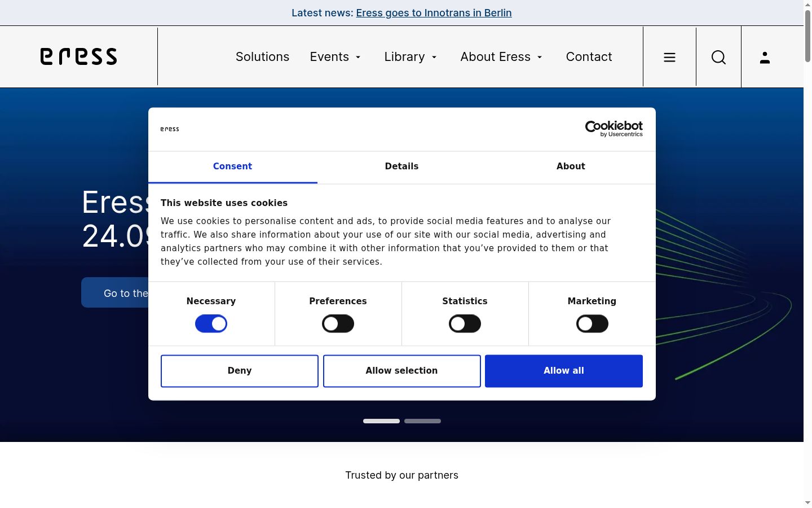Click the small Eress logo in cookie dialog
812x508 pixels.
pos(170,129)
